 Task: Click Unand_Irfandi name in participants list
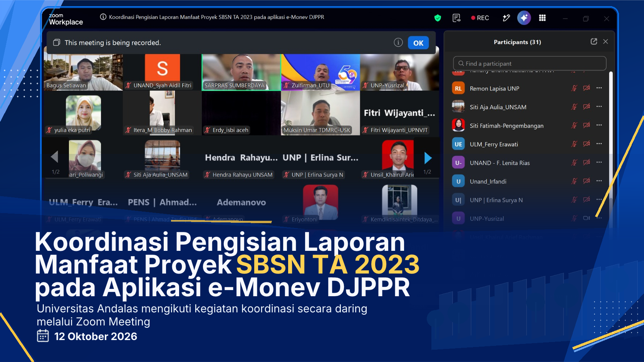pyautogui.click(x=488, y=182)
